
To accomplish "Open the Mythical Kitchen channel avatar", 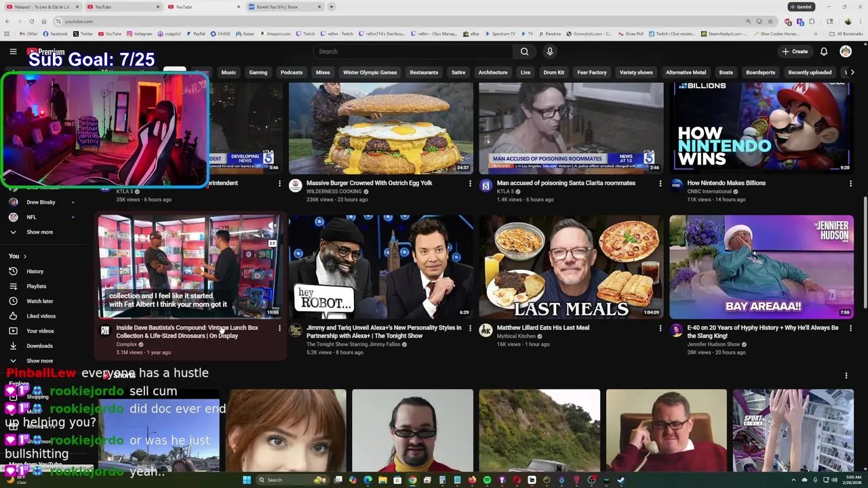I will pyautogui.click(x=486, y=331).
